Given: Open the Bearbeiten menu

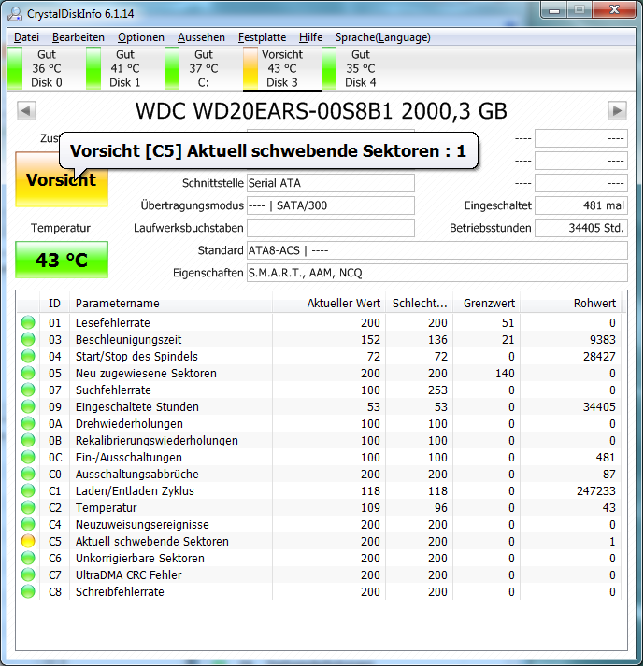Looking at the screenshot, I should (x=79, y=37).
